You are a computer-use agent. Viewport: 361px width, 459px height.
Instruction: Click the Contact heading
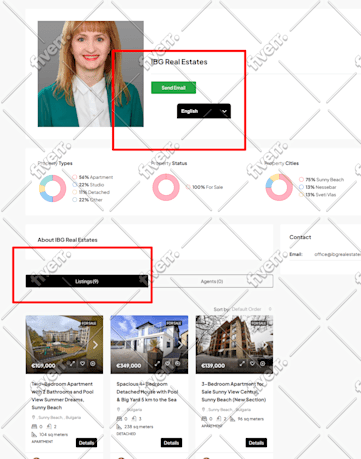click(x=300, y=237)
